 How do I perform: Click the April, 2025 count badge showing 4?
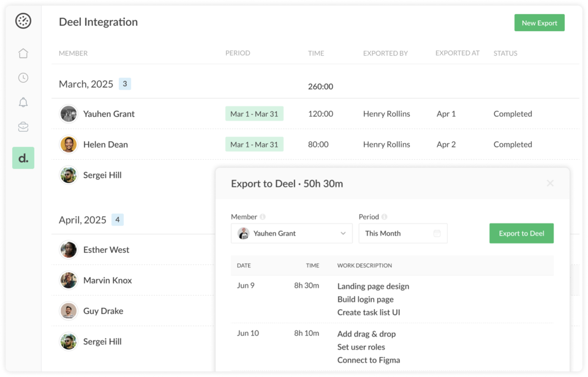point(117,220)
